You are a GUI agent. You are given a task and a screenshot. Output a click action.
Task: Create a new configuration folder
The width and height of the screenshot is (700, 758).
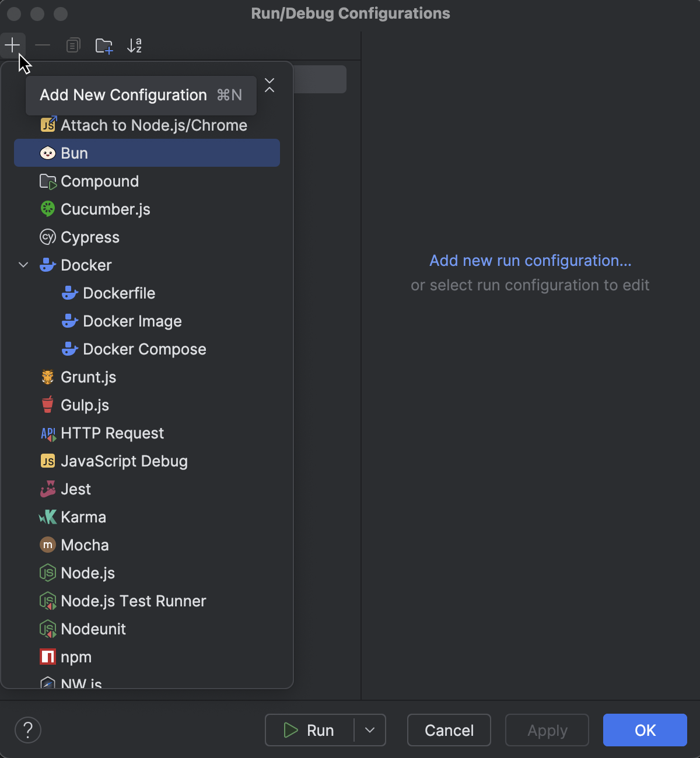[104, 45]
